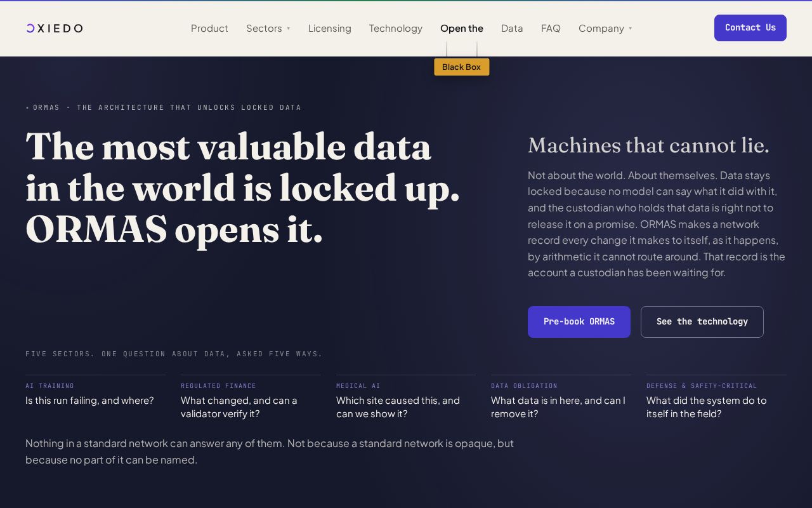Open the FAQ nav link

pyautogui.click(x=551, y=28)
